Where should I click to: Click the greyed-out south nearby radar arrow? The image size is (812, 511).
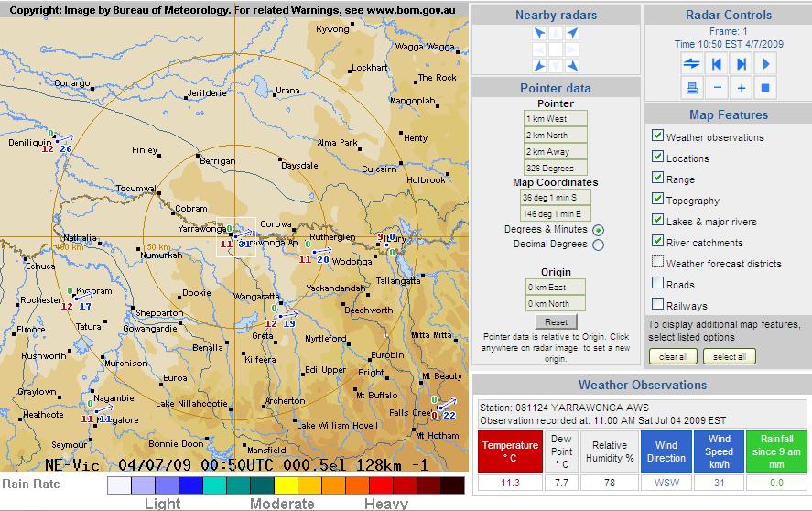[x=556, y=66]
